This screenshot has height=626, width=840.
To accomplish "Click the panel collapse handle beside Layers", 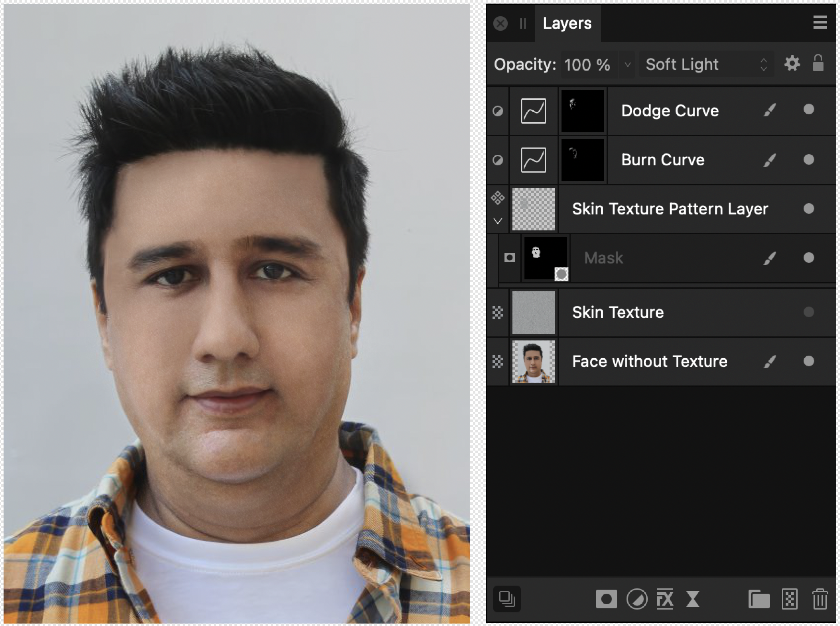I will (523, 24).
